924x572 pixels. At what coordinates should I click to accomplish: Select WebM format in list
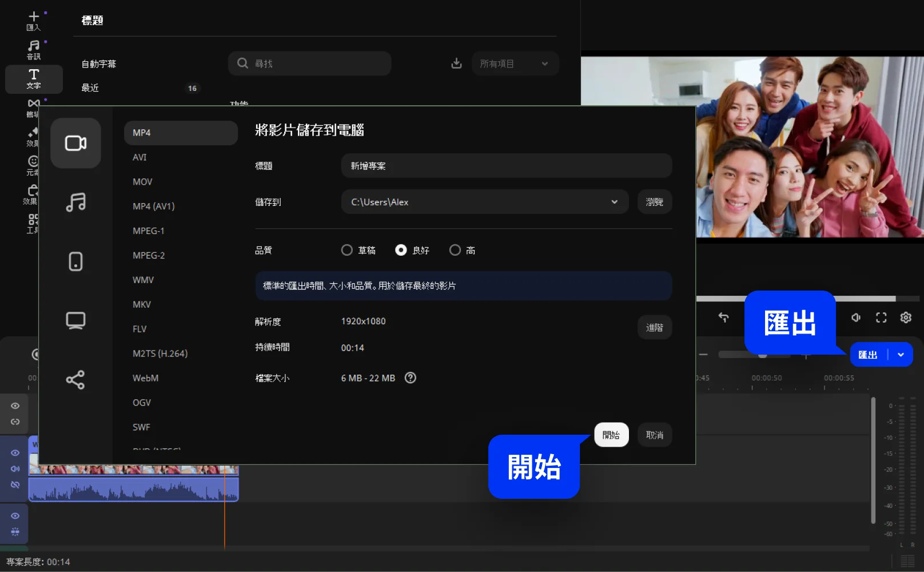[x=145, y=378]
